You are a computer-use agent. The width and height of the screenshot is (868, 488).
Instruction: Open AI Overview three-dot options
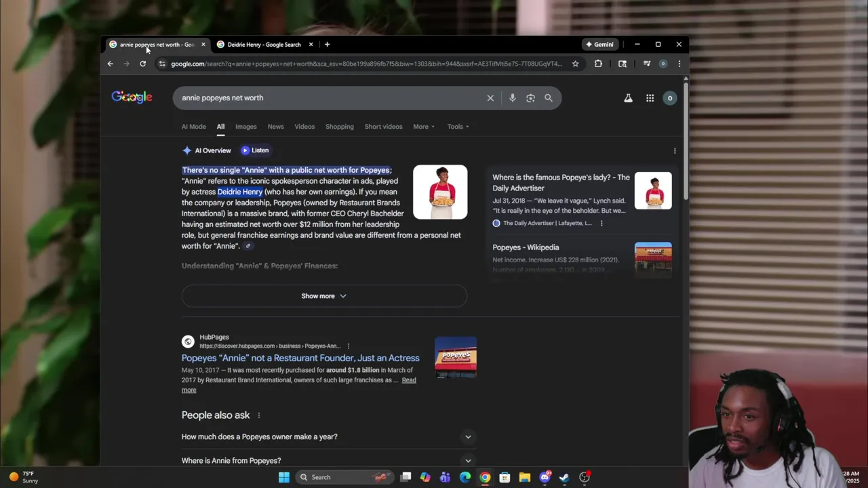tap(674, 150)
